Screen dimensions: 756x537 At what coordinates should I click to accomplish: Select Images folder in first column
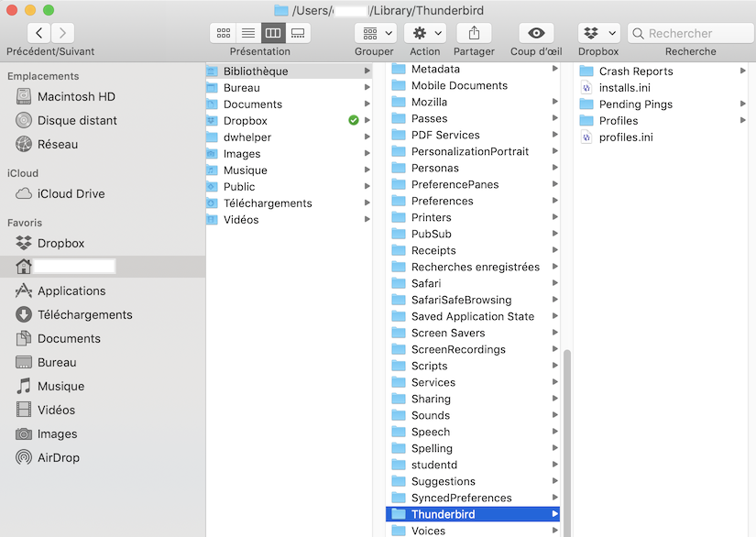(x=289, y=154)
